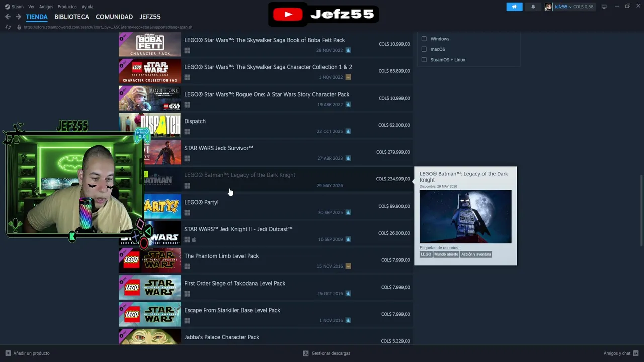Open First Order Siege of Takodana Level Pack
The height and width of the screenshot is (362, 644).
266,288
